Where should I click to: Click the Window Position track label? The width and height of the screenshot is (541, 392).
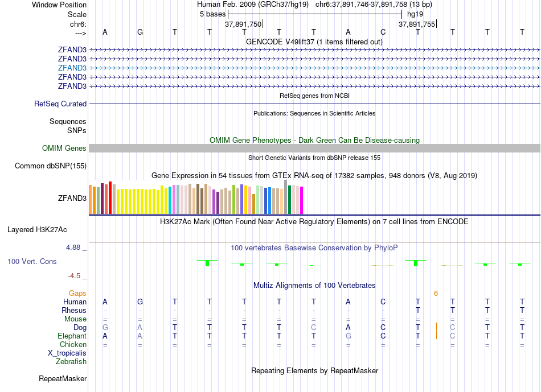click(x=59, y=5)
